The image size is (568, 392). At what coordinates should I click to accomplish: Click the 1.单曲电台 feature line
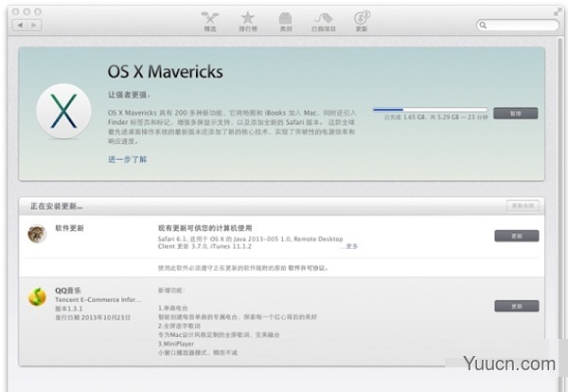click(x=173, y=308)
